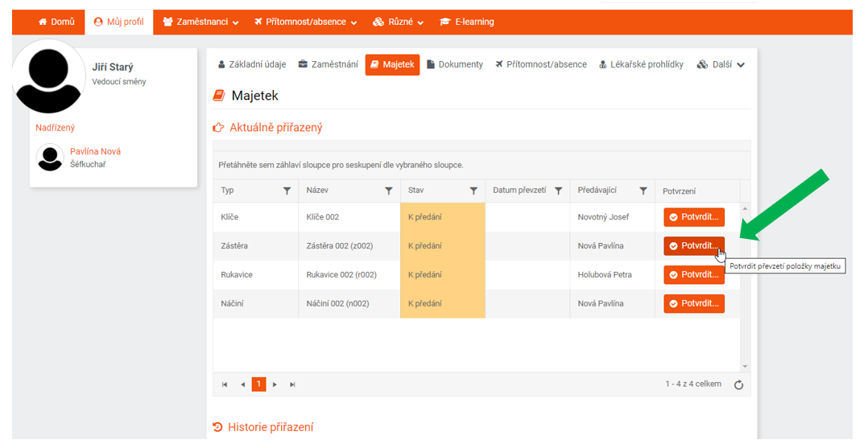Image resolution: width=868 pixels, height=448 pixels.
Task: Refresh the assigned property table
Action: pos(738,385)
